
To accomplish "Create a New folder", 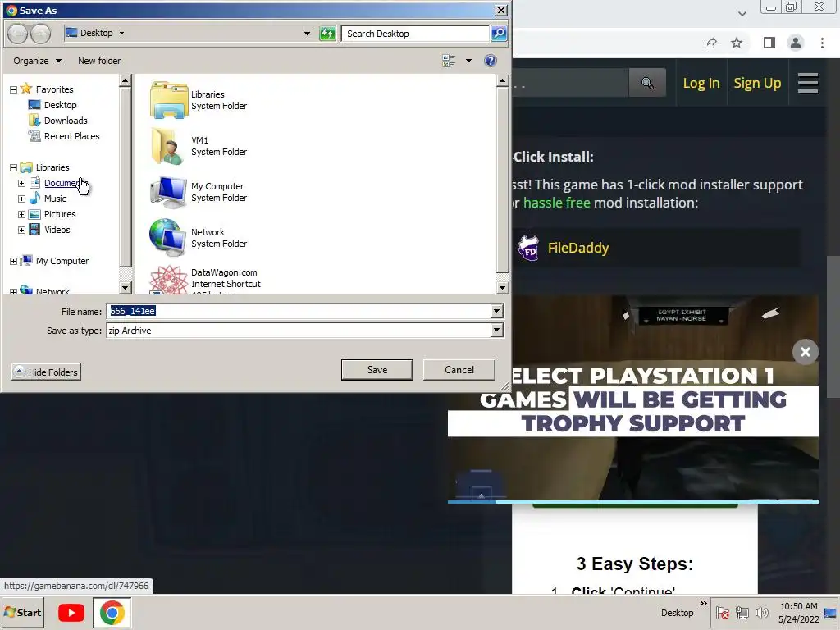I will (x=99, y=61).
